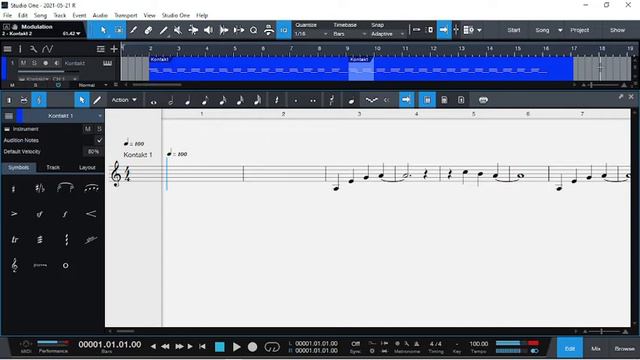Switch to score view treble clef button
Screen dimensions: 640x360
(x=39, y=100)
